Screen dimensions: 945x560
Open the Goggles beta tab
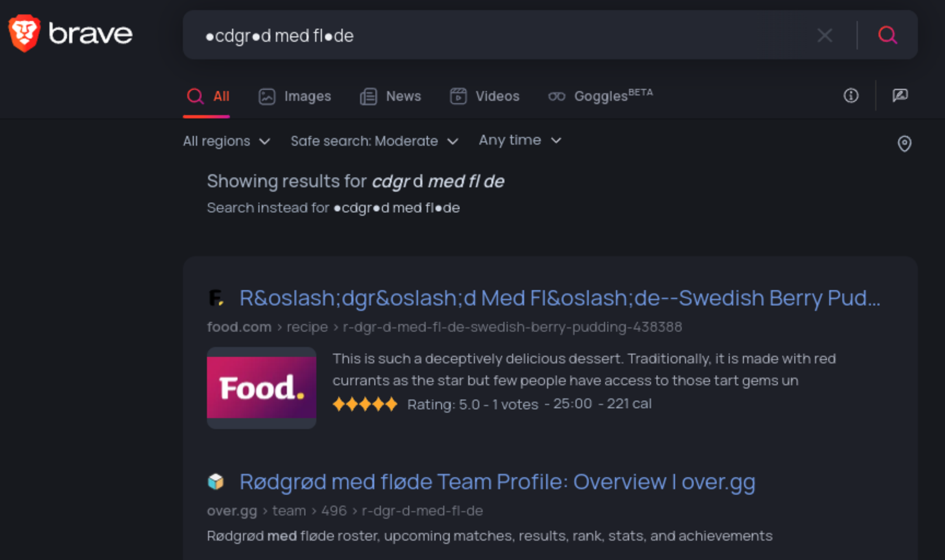pos(600,96)
